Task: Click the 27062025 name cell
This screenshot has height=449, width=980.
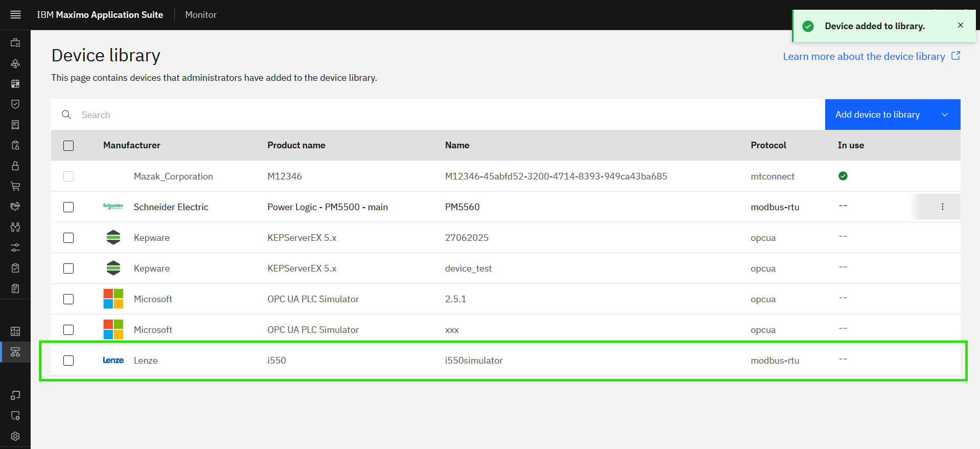Action: [x=466, y=237]
